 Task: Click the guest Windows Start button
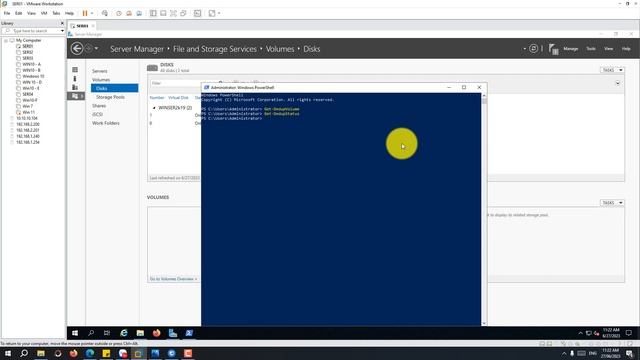(x=75, y=333)
